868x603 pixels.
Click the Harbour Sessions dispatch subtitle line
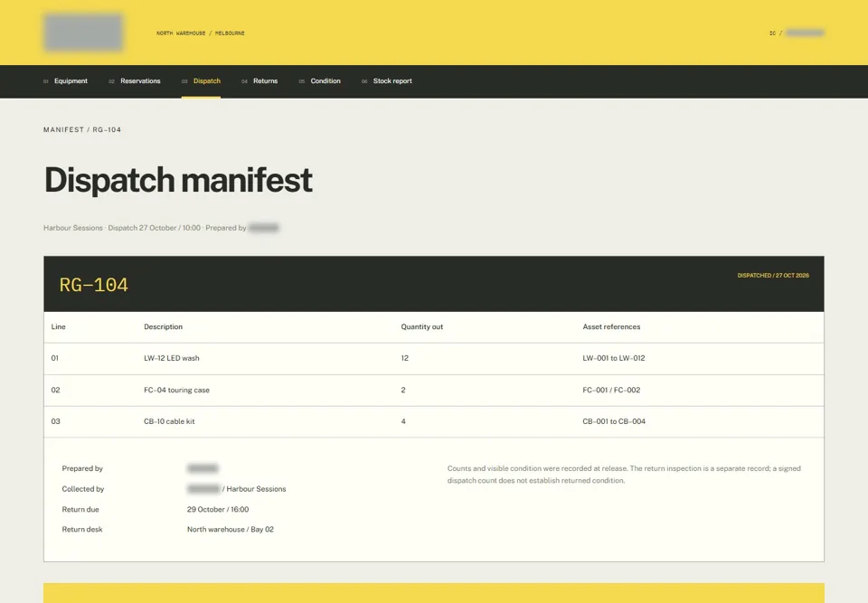(161, 228)
